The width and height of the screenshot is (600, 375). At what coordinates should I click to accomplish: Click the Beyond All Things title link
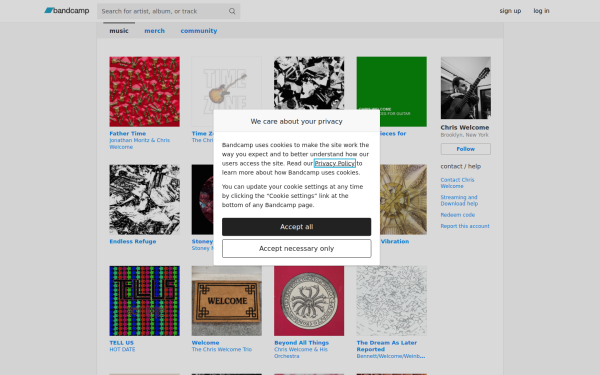coord(302,343)
